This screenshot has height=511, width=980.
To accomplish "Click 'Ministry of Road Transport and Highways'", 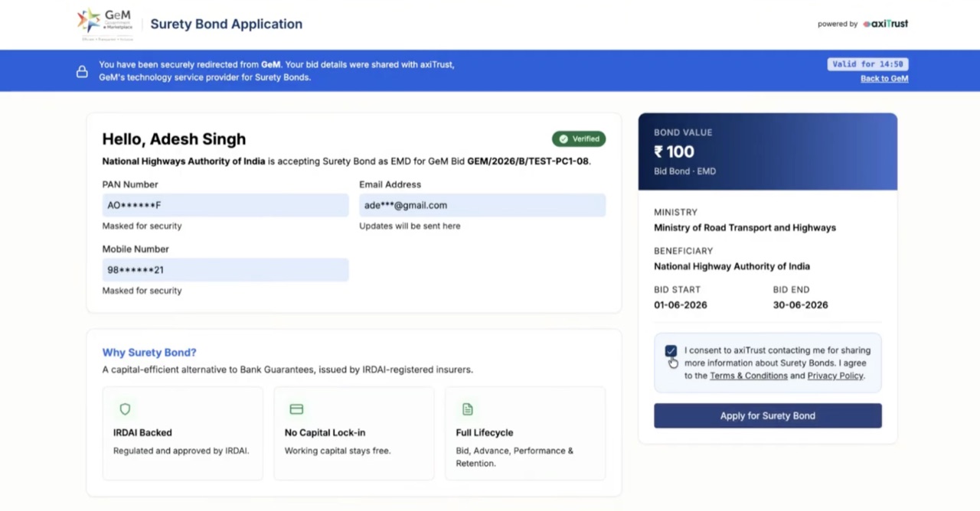I will (745, 228).
